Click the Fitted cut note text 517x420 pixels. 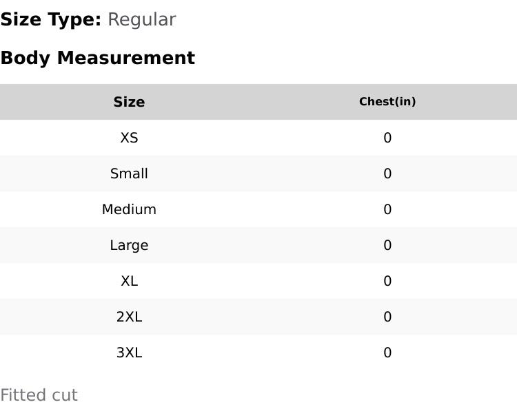[x=39, y=395]
